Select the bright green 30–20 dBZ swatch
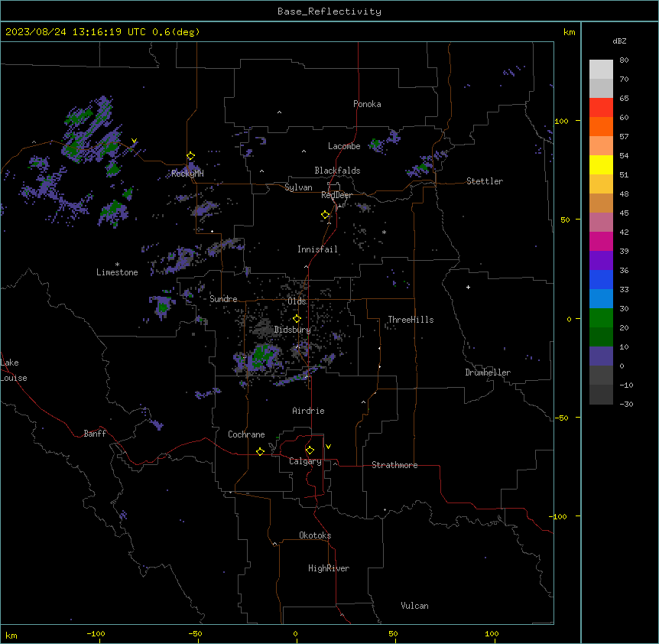 point(601,318)
